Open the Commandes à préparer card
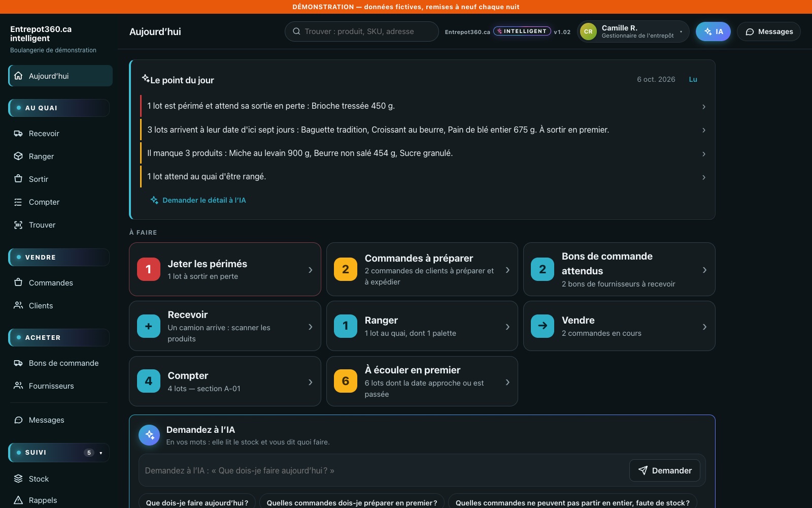Image resolution: width=812 pixels, height=508 pixels. (x=422, y=269)
